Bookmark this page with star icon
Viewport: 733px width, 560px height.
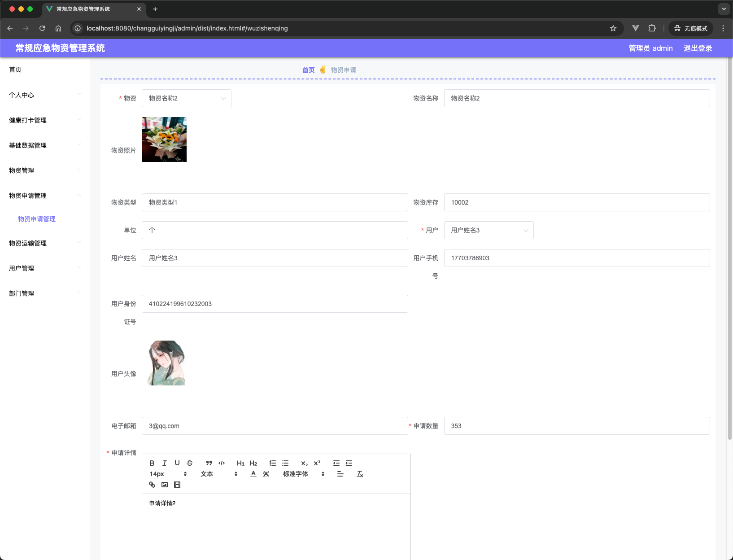613,28
